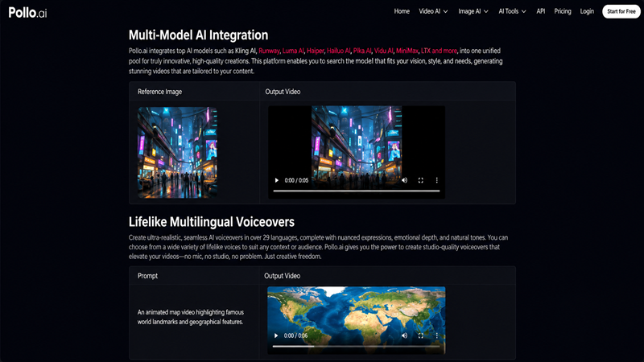Screen dimensions: 644x362
Task: Click the Prompt column header
Action: pyautogui.click(x=147, y=276)
